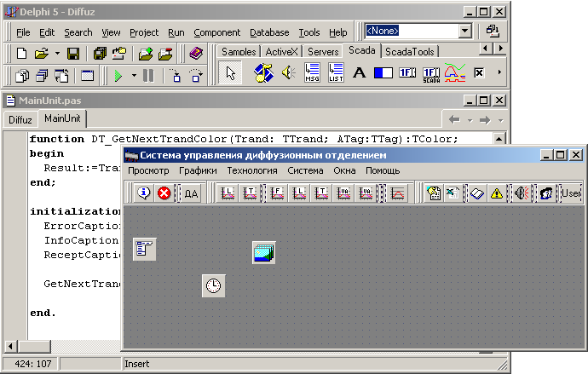This screenshot has height=374, width=588.
Task: Select the MSG component icon
Action: tap(312, 73)
